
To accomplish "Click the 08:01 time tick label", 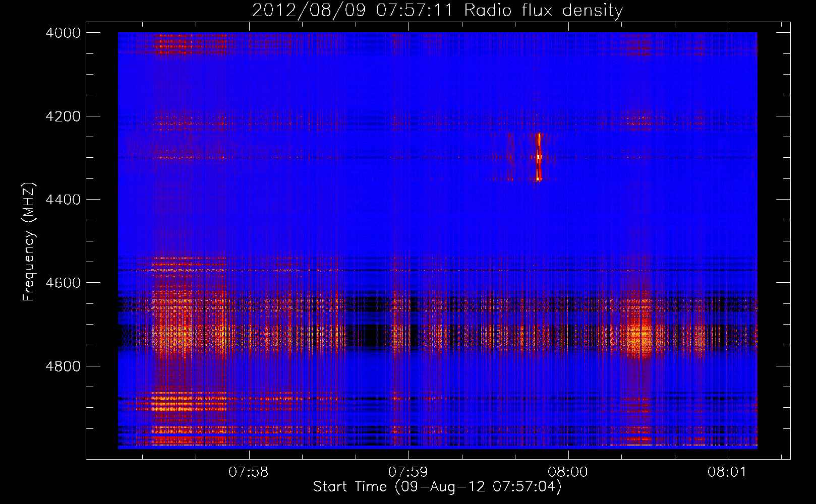I will [x=727, y=472].
